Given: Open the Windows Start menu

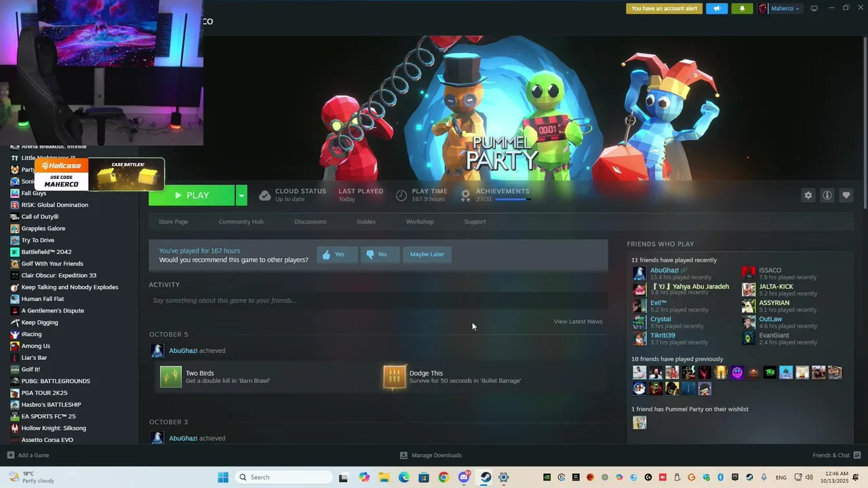Looking at the screenshot, I should point(223,477).
